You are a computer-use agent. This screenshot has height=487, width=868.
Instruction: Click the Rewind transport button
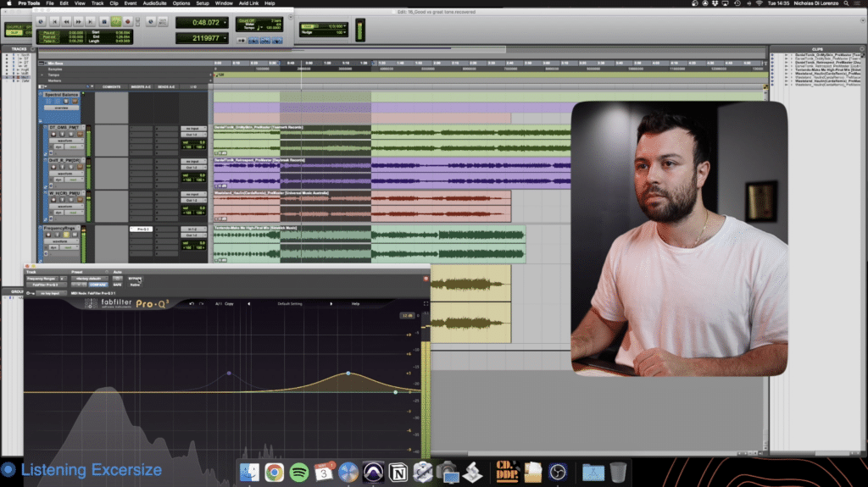[66, 21]
